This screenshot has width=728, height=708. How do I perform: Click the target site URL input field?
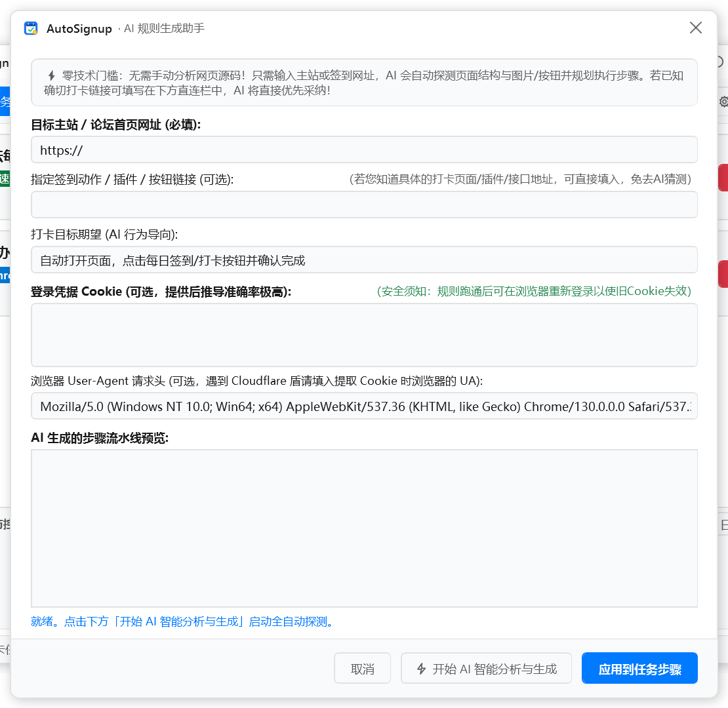(364, 150)
